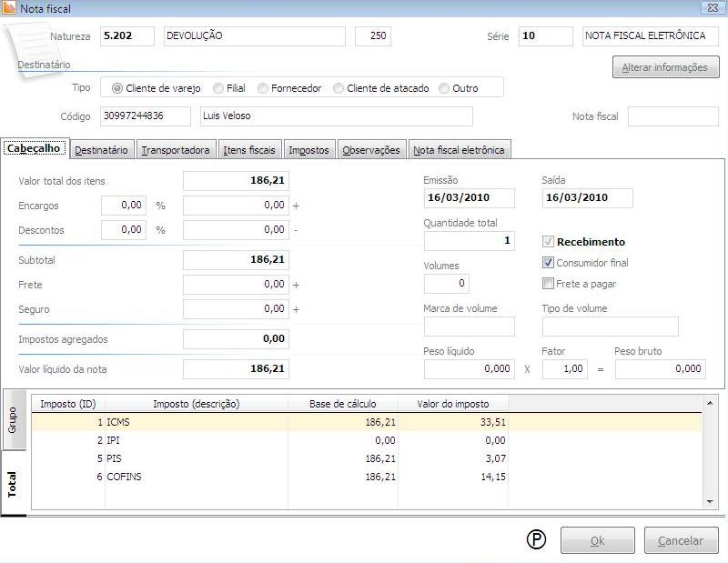The width and height of the screenshot is (728, 563).
Task: Focus the Fator field 1,00
Action: click(x=564, y=369)
